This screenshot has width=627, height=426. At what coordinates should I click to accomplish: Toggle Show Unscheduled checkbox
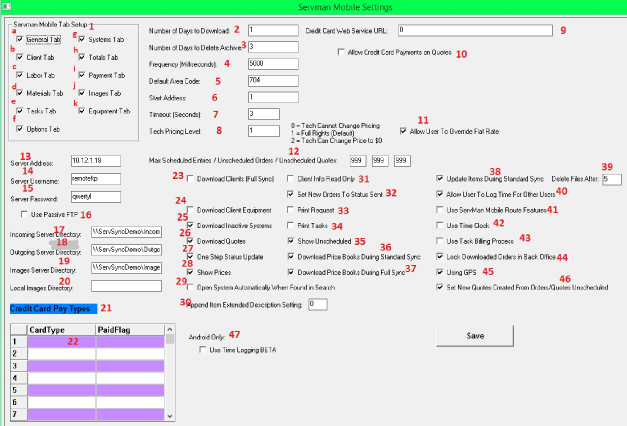[291, 241]
